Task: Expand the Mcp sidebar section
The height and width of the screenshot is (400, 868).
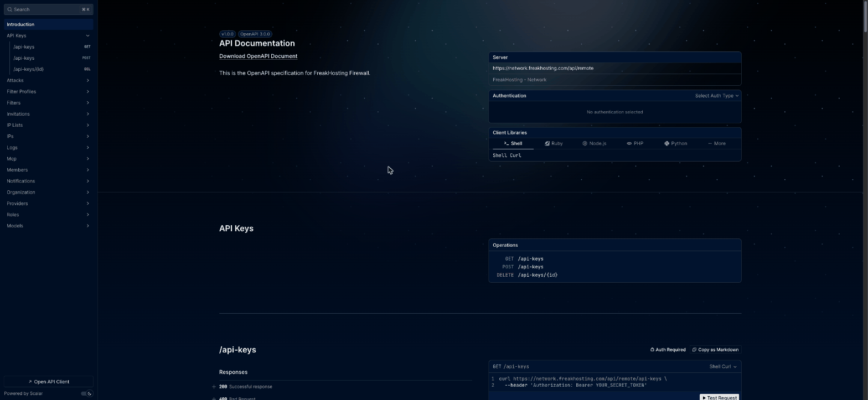Action: [49, 159]
